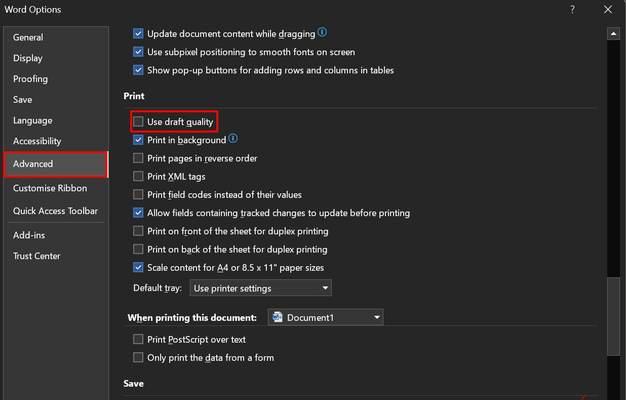Viewport: 626px width, 400px height.
Task: Switch to the Proofing category
Action: tap(30, 79)
